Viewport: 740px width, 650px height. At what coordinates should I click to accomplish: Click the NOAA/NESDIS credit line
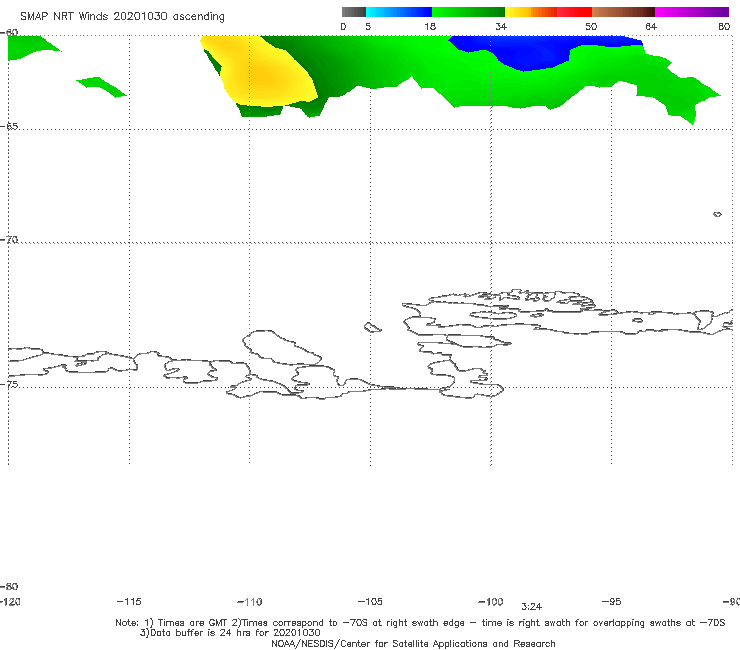coord(413,643)
